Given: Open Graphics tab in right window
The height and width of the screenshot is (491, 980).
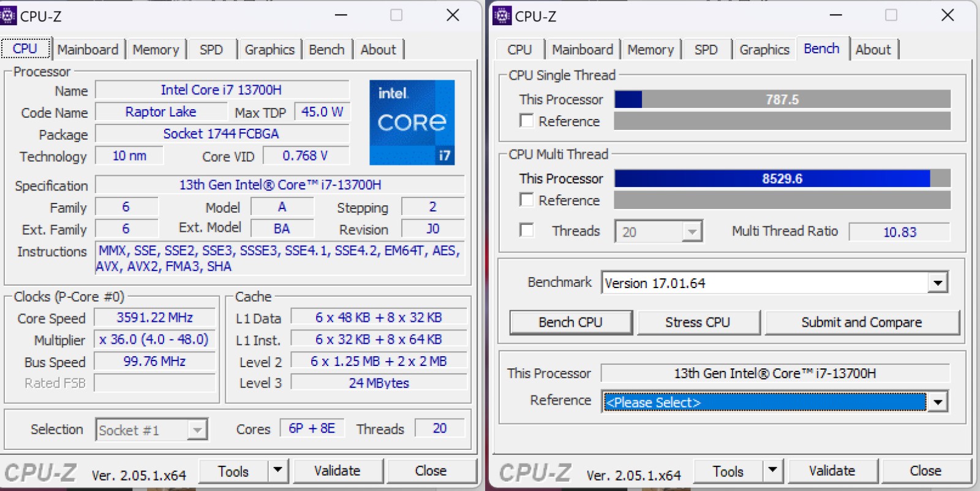Looking at the screenshot, I should pos(764,50).
